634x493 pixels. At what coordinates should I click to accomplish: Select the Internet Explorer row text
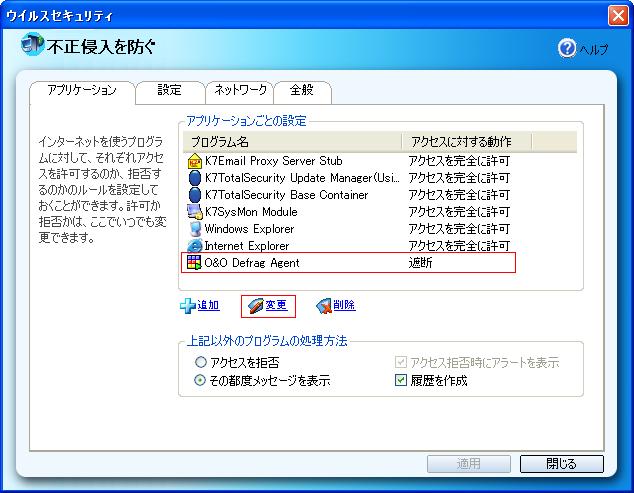click(x=247, y=246)
